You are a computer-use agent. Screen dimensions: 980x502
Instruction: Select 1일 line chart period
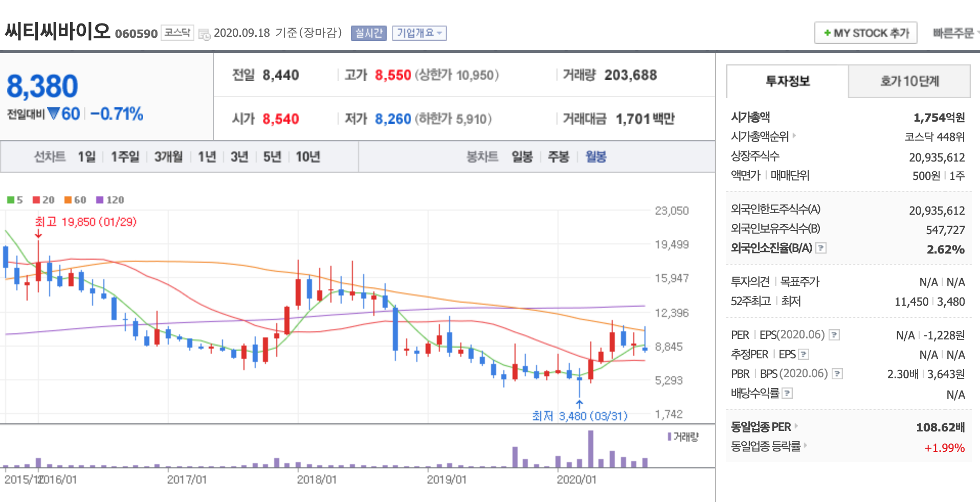pyautogui.click(x=86, y=156)
